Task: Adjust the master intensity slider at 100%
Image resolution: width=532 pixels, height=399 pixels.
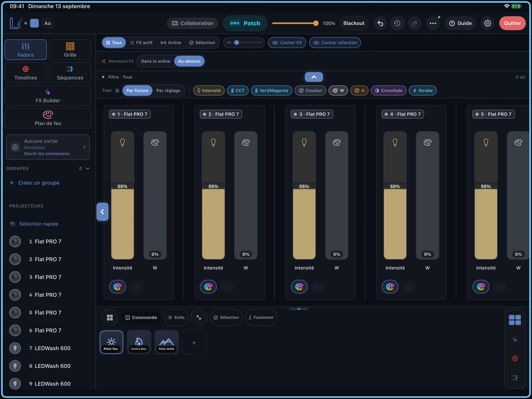Action: pos(295,23)
